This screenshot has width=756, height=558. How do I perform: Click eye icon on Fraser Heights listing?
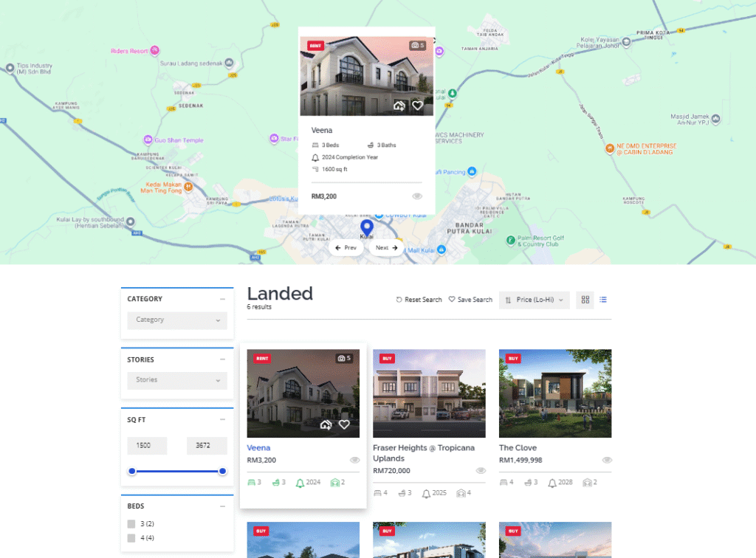[x=481, y=470]
